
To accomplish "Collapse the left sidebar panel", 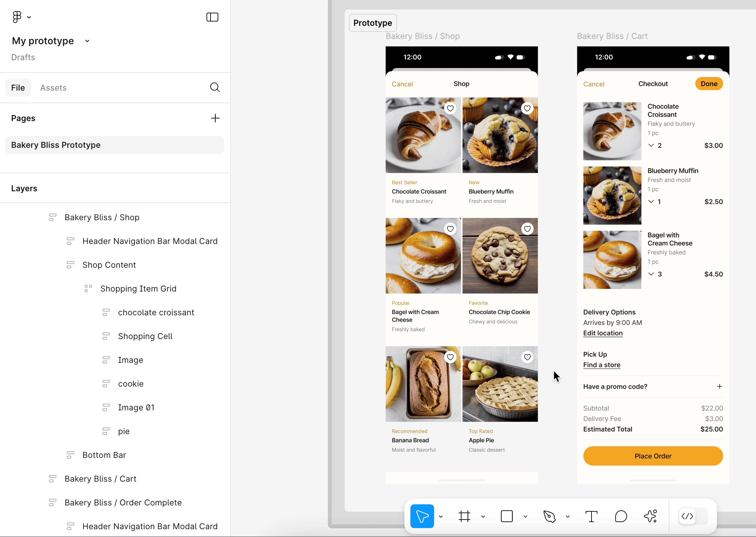I will click(212, 17).
